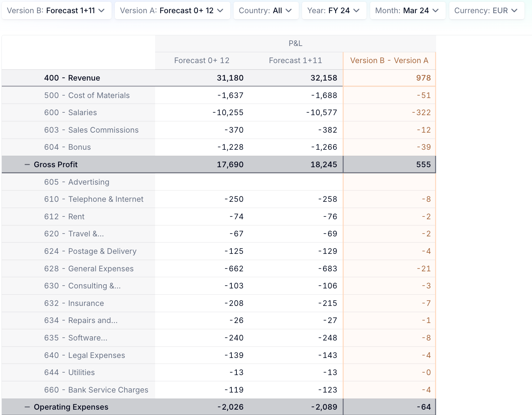Click the Operating Expenses variance -64

424,407
